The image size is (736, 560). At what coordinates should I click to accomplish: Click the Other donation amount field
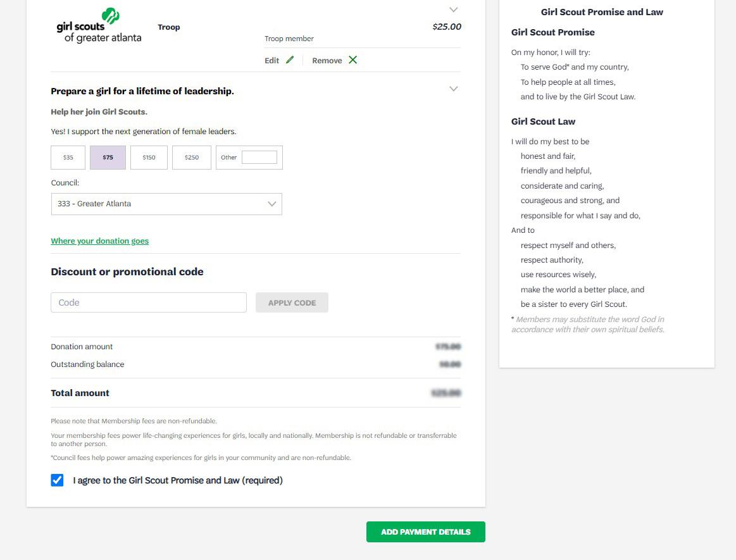(x=259, y=158)
